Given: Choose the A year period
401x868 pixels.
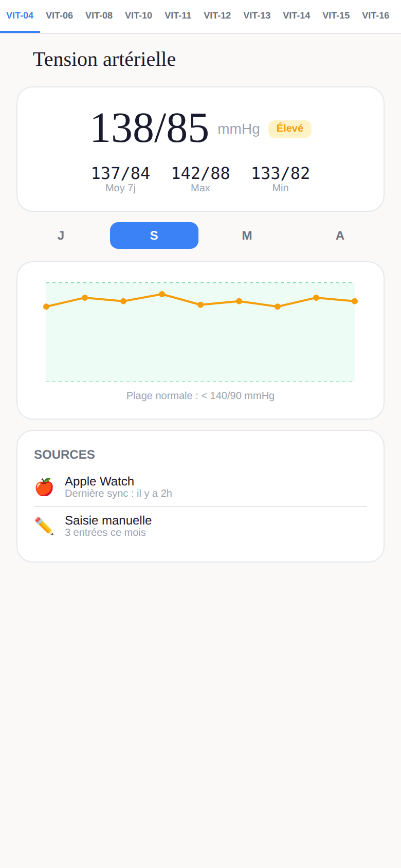Looking at the screenshot, I should tap(340, 236).
